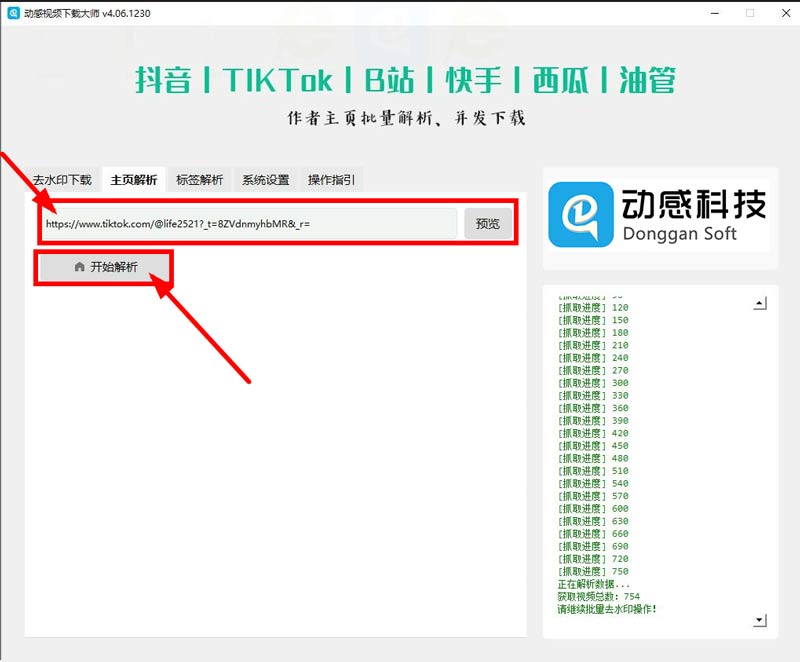Close the 动感视频下载大师 window

[x=786, y=13]
